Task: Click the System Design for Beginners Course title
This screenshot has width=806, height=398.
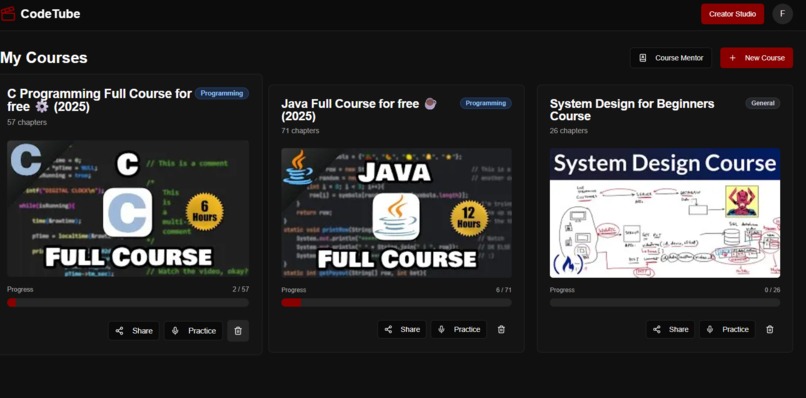Action: 632,110
